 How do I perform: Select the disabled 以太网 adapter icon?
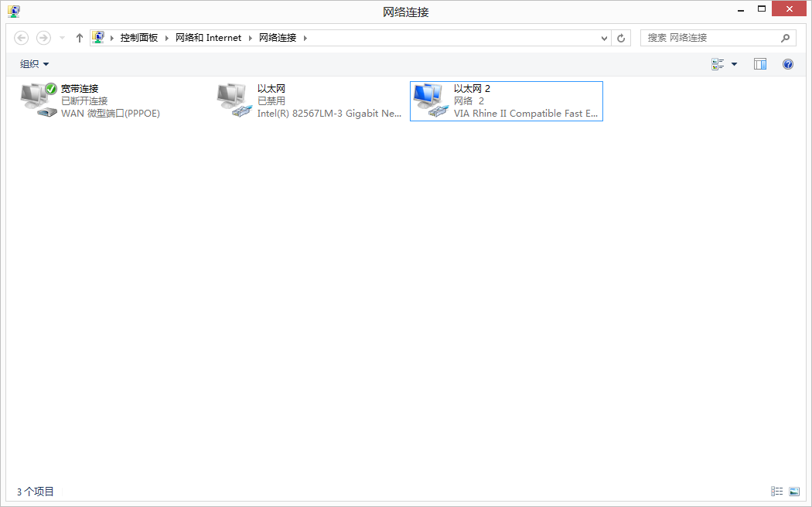pos(234,100)
